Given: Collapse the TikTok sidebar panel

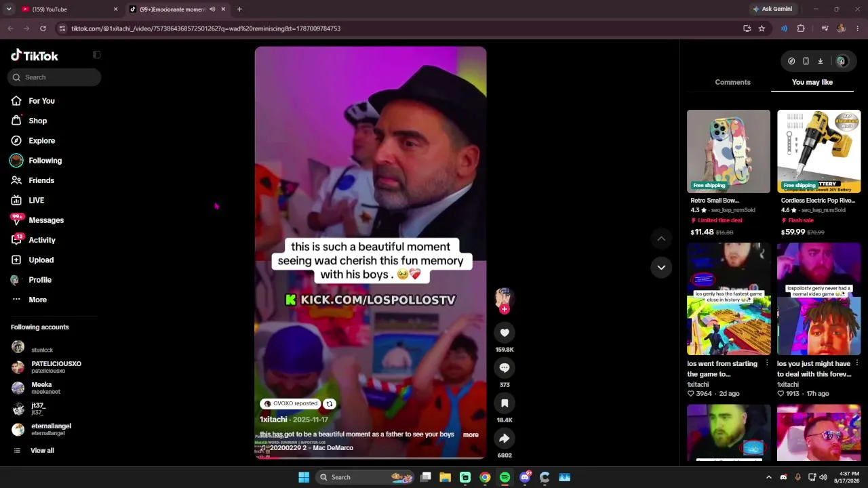Looking at the screenshot, I should pyautogui.click(x=96, y=55).
